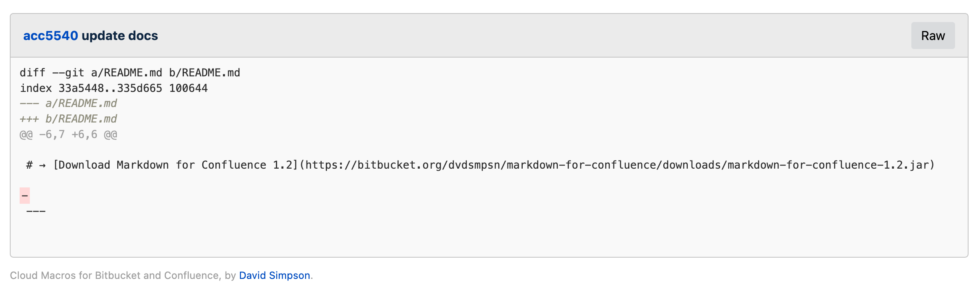Viewport: 980px width, 294px height.
Task: Click the word "index" in the diff
Action: tap(36, 88)
